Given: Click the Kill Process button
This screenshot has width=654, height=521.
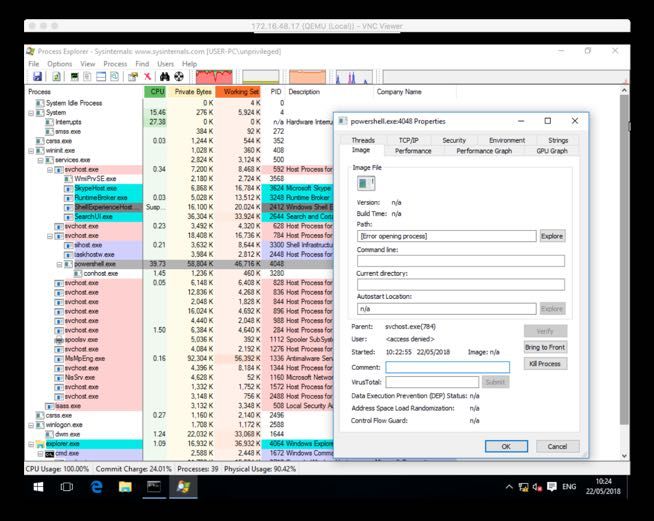Looking at the screenshot, I should point(545,364).
